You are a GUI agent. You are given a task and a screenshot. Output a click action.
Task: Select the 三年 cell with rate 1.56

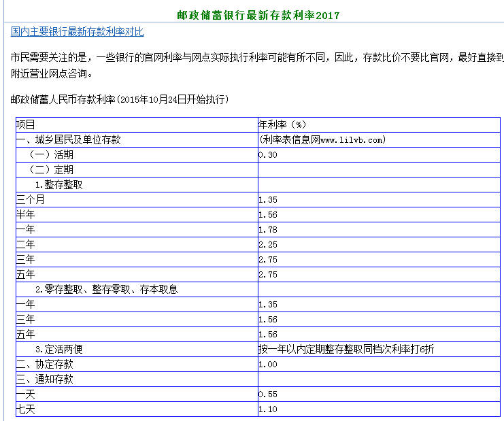click(137, 320)
